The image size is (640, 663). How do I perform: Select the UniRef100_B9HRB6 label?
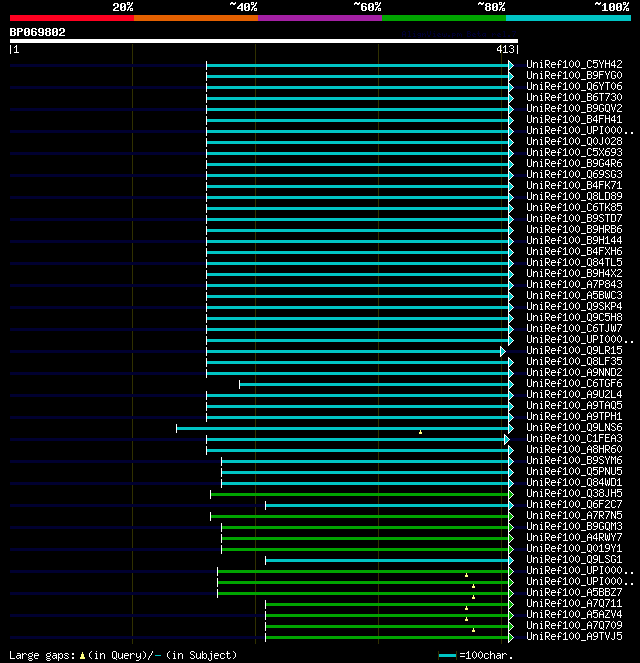(574, 229)
